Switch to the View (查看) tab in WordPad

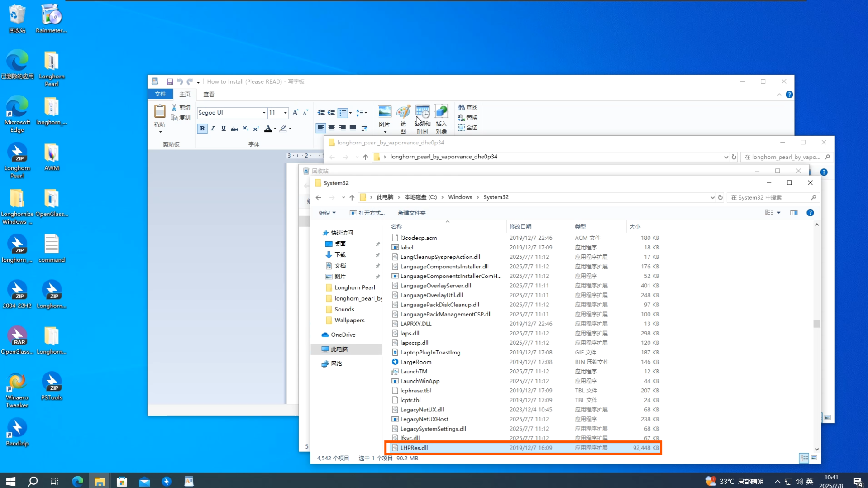[209, 94]
